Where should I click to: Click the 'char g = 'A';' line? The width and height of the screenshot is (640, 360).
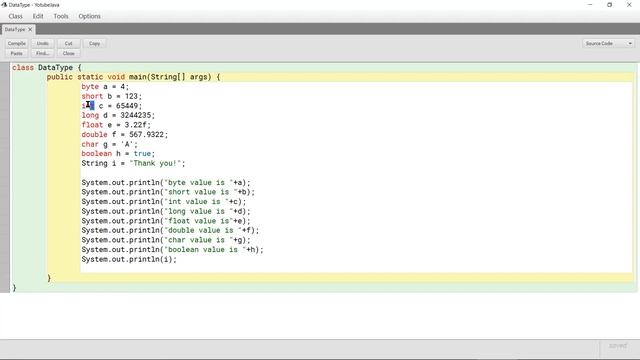(109, 144)
